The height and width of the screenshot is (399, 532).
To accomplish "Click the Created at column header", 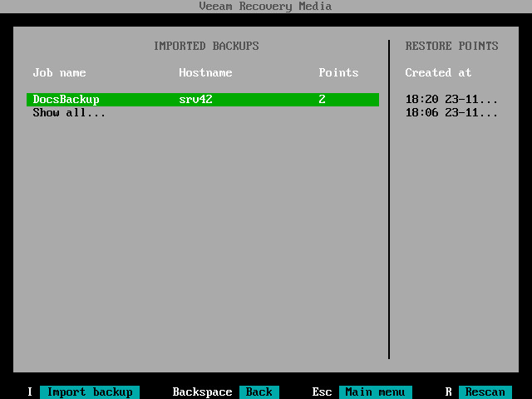I will [438, 72].
